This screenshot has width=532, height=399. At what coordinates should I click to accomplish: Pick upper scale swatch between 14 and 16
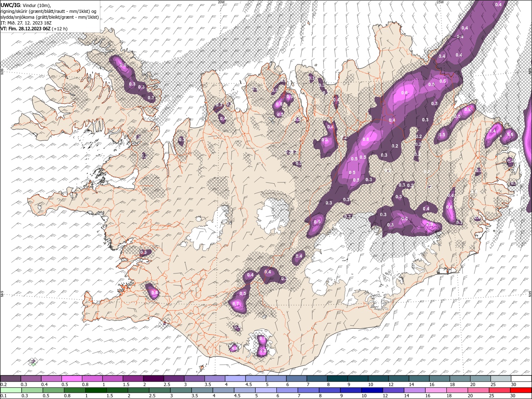pyautogui.click(x=419, y=378)
